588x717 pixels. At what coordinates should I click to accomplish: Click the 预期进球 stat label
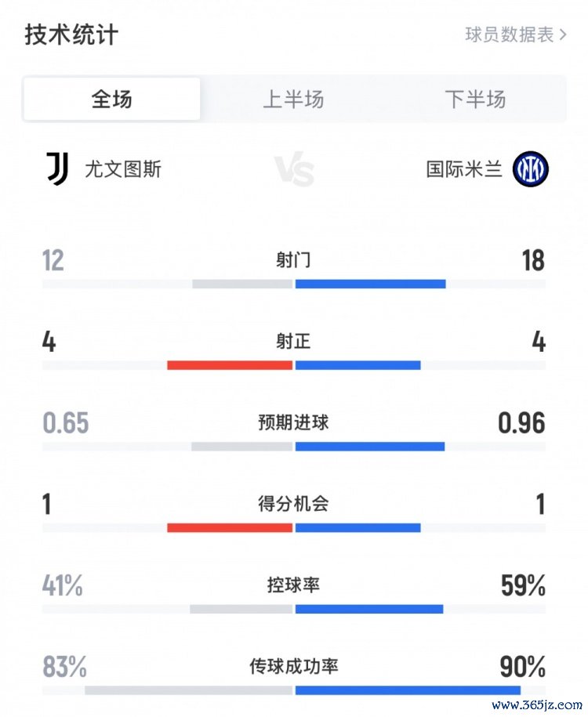pyautogui.click(x=293, y=422)
